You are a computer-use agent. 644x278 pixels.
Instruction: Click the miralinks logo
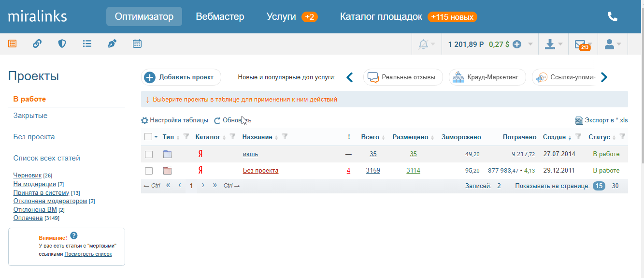[38, 16]
